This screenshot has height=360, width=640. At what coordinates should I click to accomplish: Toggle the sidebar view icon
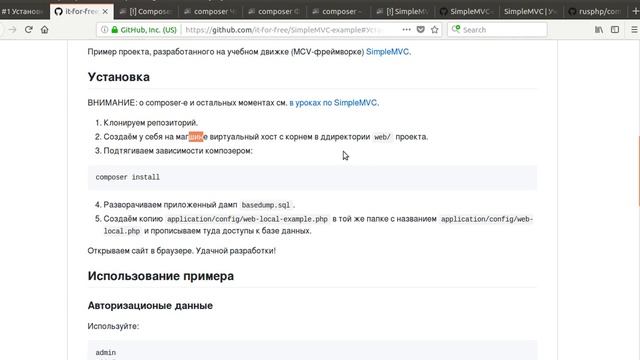click(615, 29)
